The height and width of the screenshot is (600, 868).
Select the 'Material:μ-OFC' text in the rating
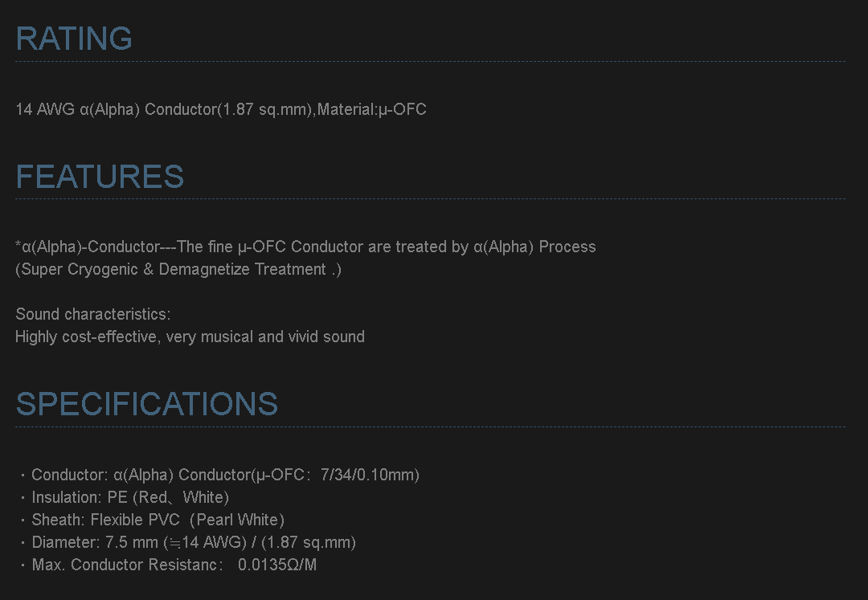(x=371, y=109)
